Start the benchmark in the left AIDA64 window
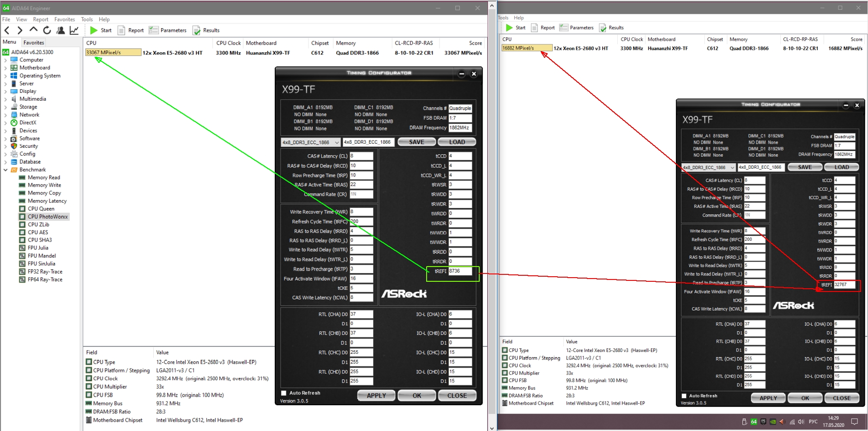 pyautogui.click(x=101, y=30)
